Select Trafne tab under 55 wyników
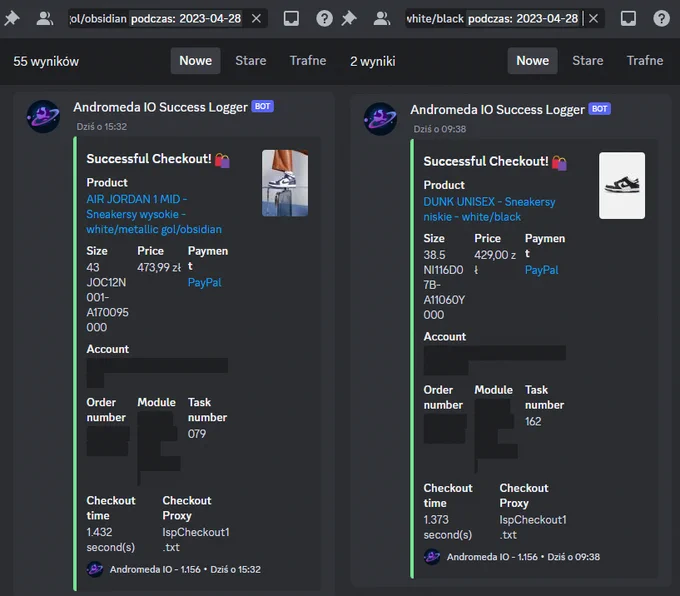The width and height of the screenshot is (680, 596). (x=308, y=61)
